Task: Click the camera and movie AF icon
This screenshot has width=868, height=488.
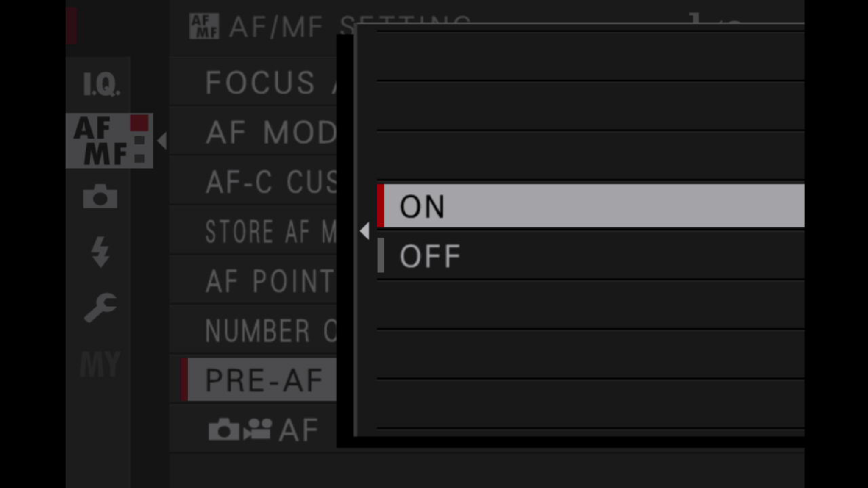Action: [x=240, y=430]
